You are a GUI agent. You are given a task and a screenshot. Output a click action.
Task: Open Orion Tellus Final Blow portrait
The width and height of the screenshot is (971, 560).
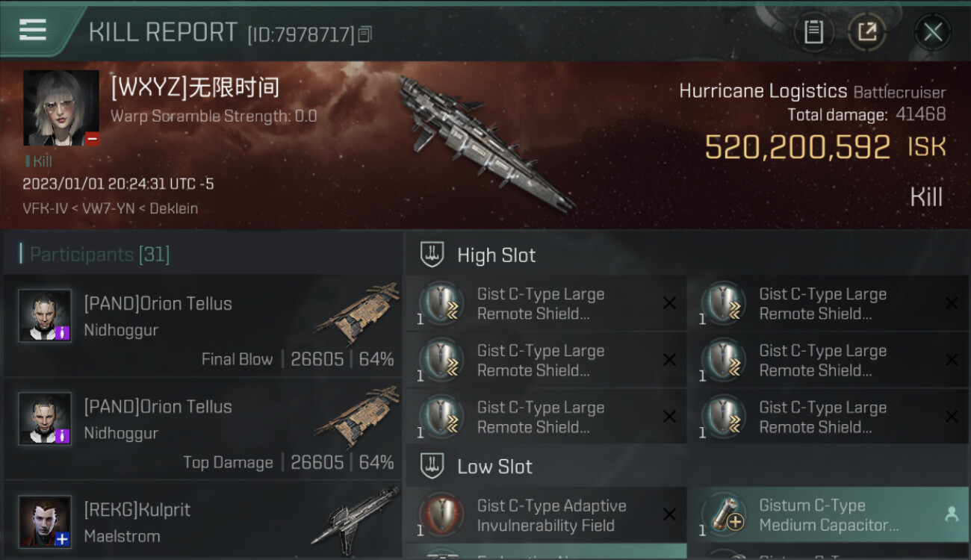[x=45, y=315]
